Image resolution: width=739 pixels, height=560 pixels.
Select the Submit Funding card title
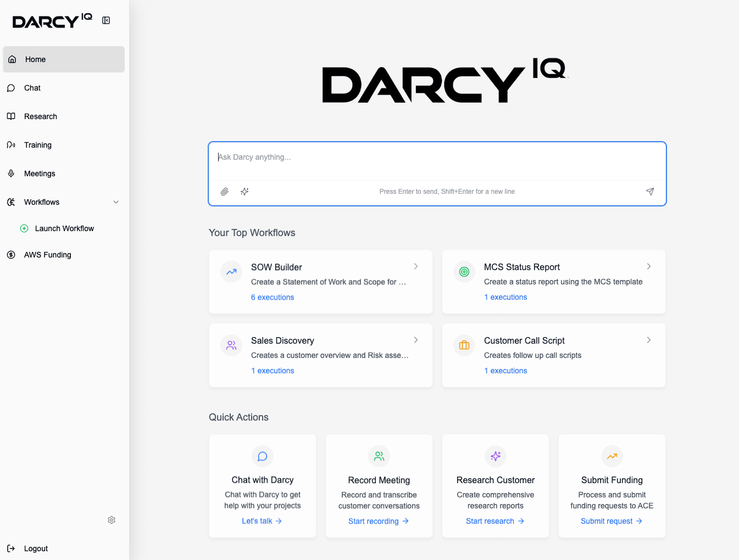612,480
